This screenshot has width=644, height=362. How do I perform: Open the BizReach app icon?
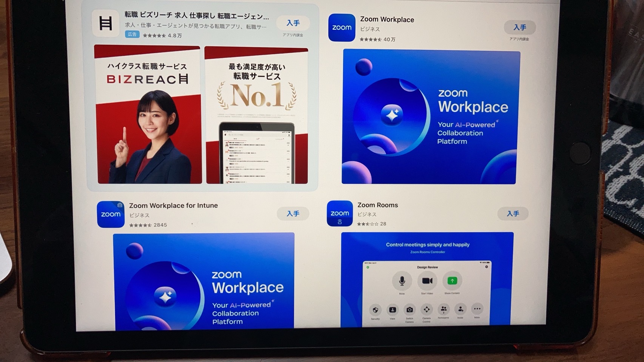pyautogui.click(x=105, y=23)
